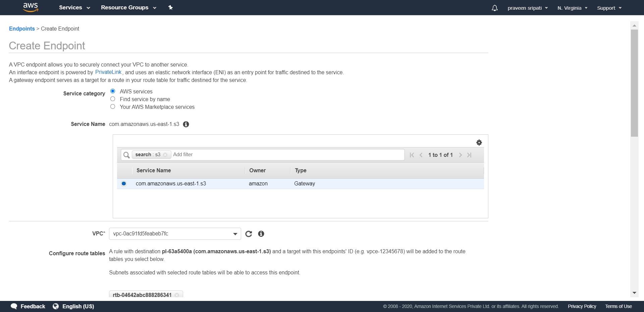Navigate back via the Endpoints breadcrumb

tap(22, 29)
